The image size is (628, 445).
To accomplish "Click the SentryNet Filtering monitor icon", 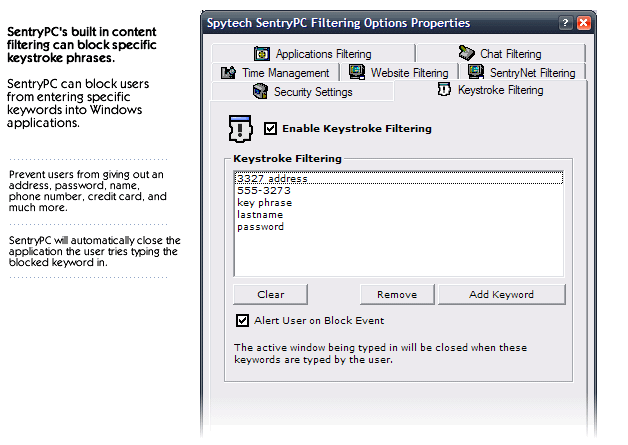I will (476, 72).
